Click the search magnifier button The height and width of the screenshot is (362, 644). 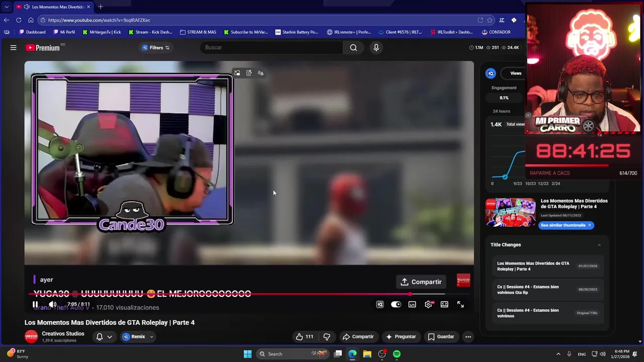[353, 48]
